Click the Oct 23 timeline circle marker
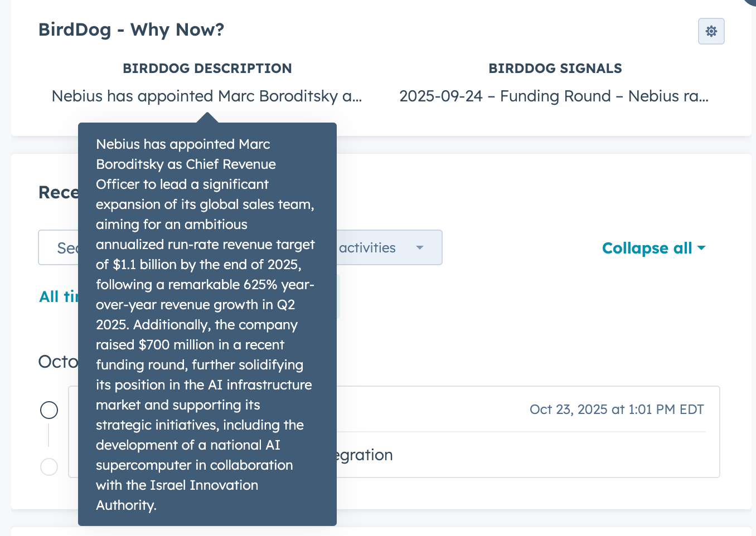Viewport: 756px width, 536px height. (49, 410)
